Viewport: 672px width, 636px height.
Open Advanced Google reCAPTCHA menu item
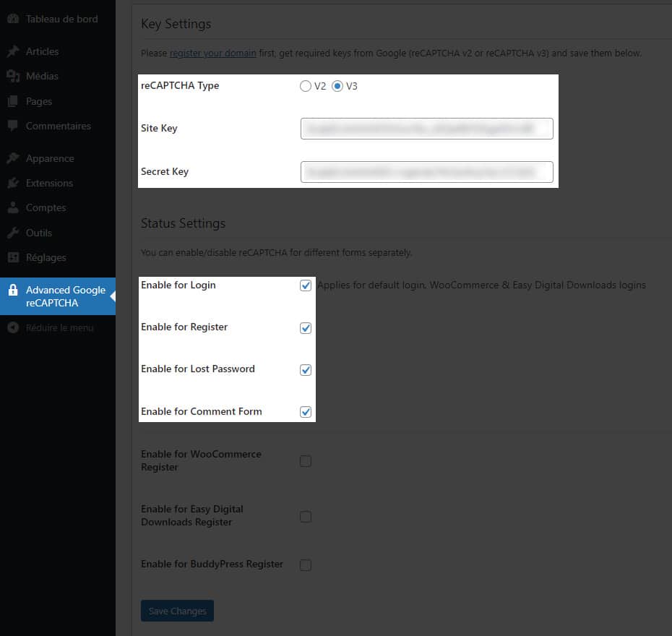click(x=65, y=296)
